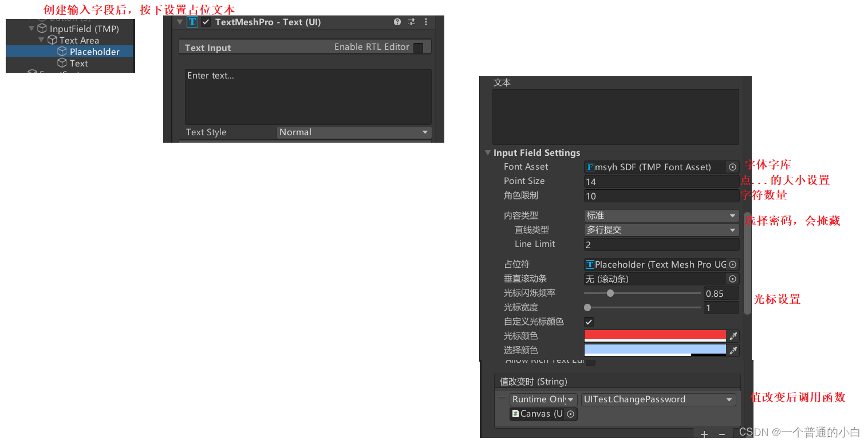
Task: Pick 光标颜色 with the eyedropper
Action: [x=733, y=336]
